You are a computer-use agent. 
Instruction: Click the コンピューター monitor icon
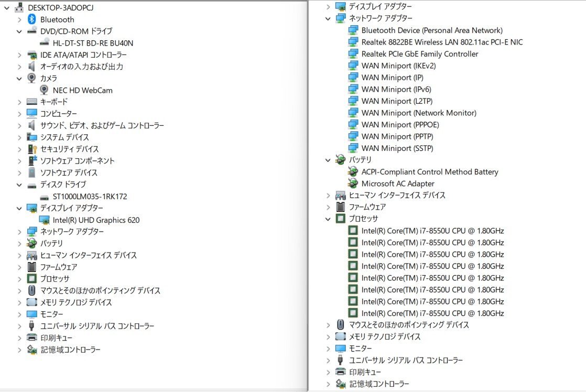(32, 113)
